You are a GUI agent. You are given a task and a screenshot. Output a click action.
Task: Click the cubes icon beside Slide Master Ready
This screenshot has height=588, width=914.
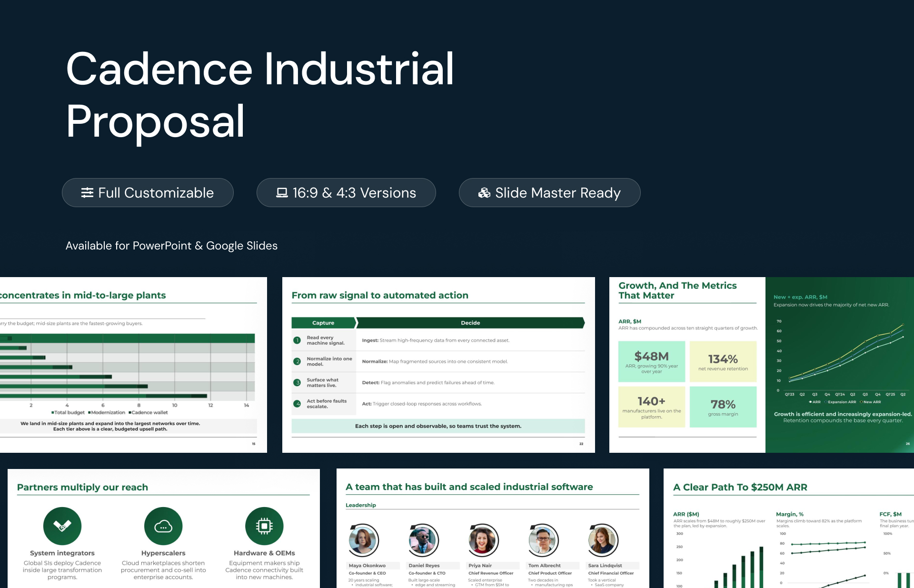pos(484,192)
